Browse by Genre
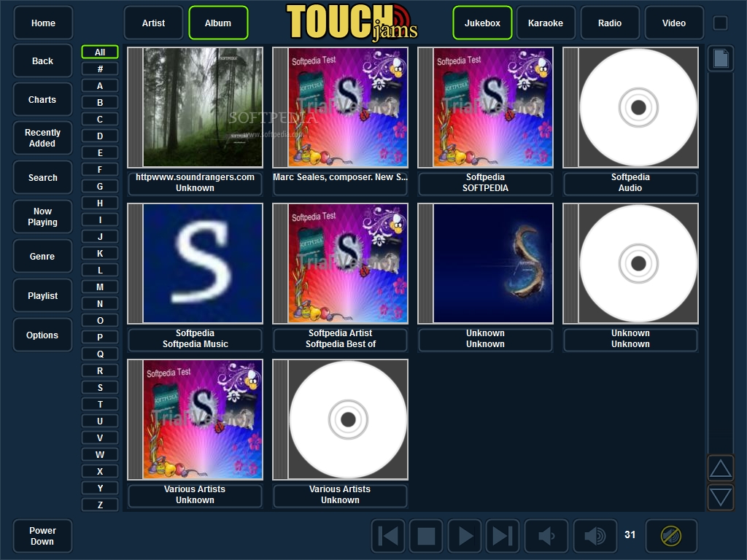The image size is (747, 560). tap(43, 256)
